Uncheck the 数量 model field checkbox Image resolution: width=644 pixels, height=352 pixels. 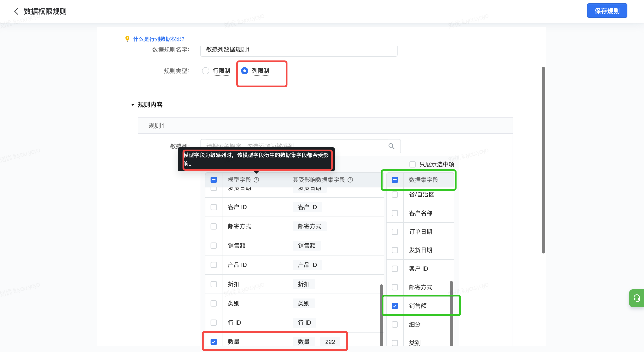(x=213, y=342)
